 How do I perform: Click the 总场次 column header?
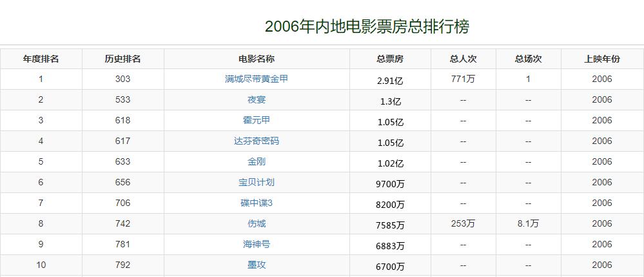pyautogui.click(x=528, y=59)
